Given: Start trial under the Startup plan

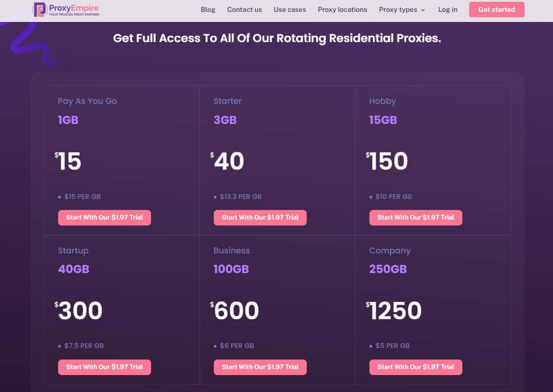Looking at the screenshot, I should 104,367.
